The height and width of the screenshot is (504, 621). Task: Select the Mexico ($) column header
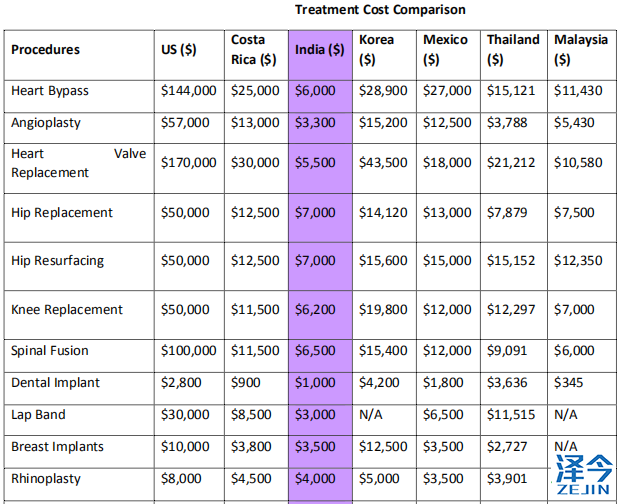445,50
